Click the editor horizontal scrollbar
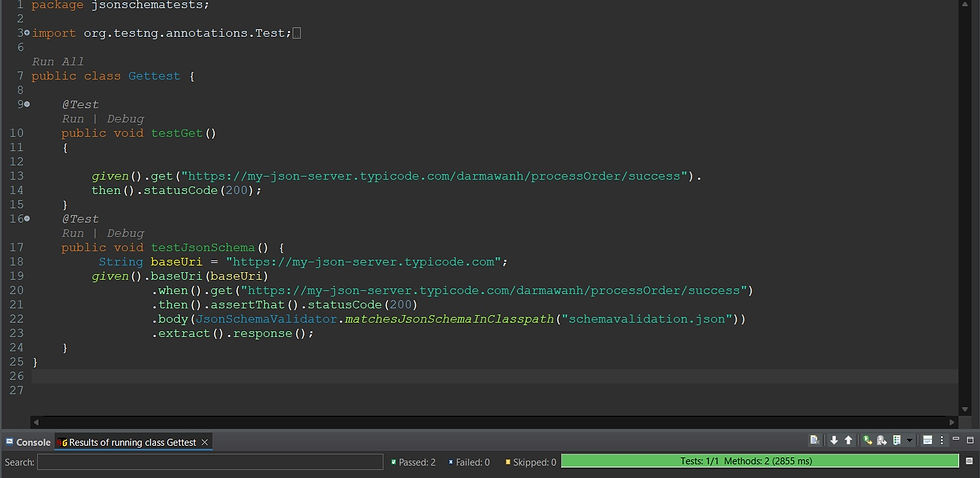The height and width of the screenshot is (478, 980). pos(494,422)
